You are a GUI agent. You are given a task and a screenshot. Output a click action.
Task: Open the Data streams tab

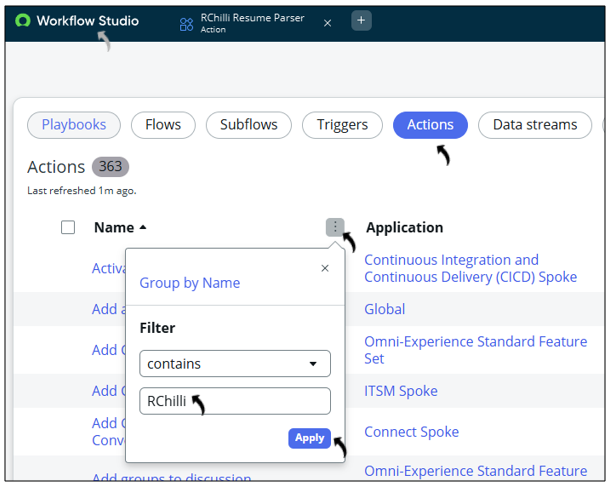(534, 125)
